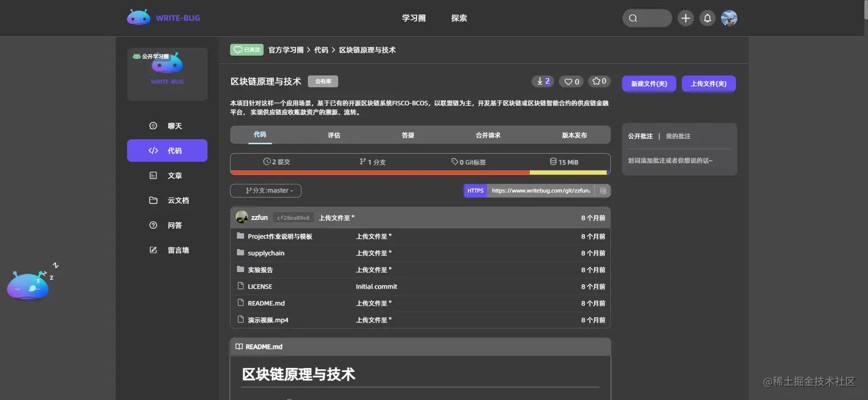Click the 公开学习圈 group card thumbnail

[x=167, y=74]
